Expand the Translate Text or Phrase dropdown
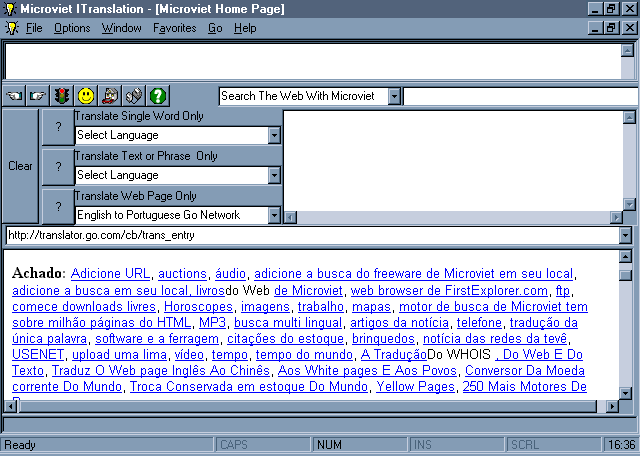The height and width of the screenshot is (456, 640). pyautogui.click(x=274, y=175)
